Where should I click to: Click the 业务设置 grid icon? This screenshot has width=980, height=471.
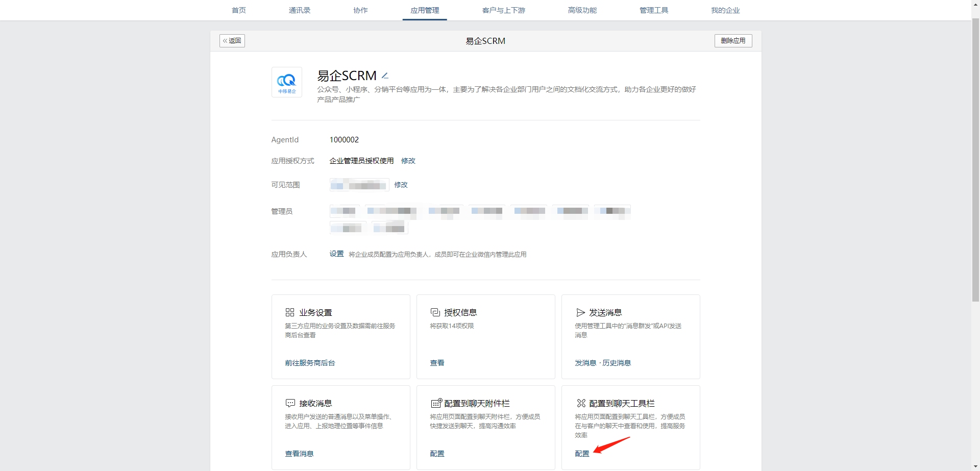(290, 312)
